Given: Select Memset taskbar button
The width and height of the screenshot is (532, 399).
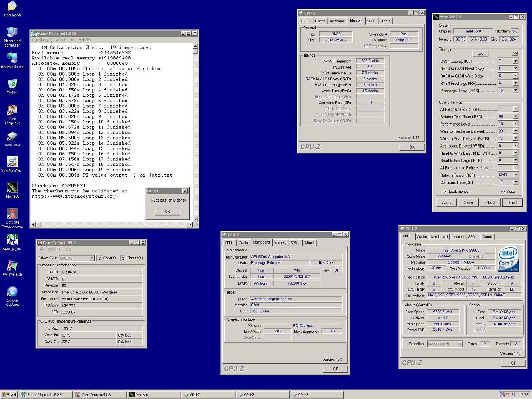Looking at the screenshot, I should click(x=154, y=394).
